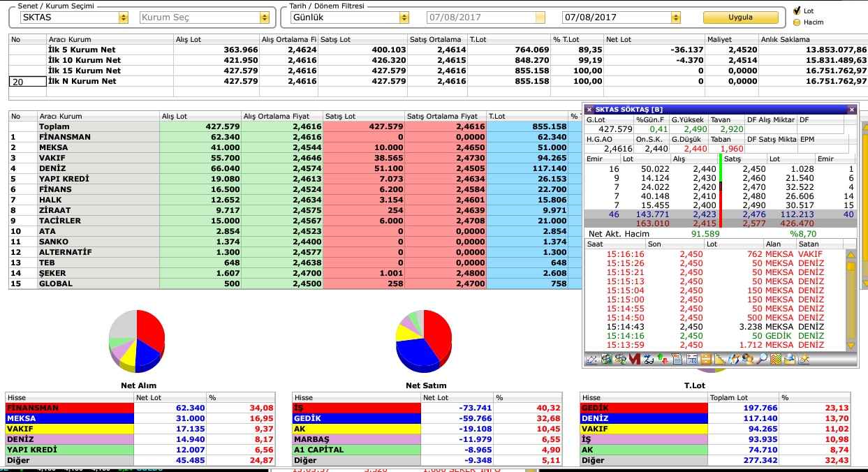
Task: Click Net Lot header in summary table
Action: pyautogui.click(x=655, y=40)
